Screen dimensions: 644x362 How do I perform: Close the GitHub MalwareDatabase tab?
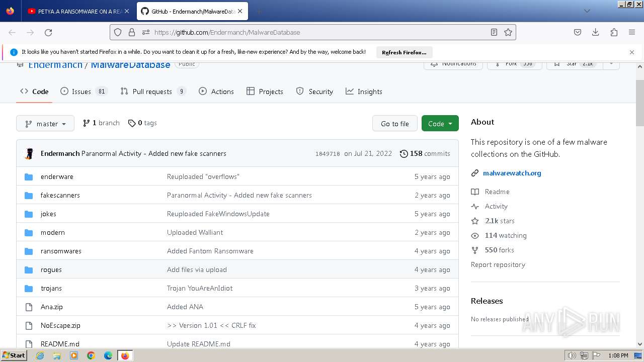tap(241, 11)
